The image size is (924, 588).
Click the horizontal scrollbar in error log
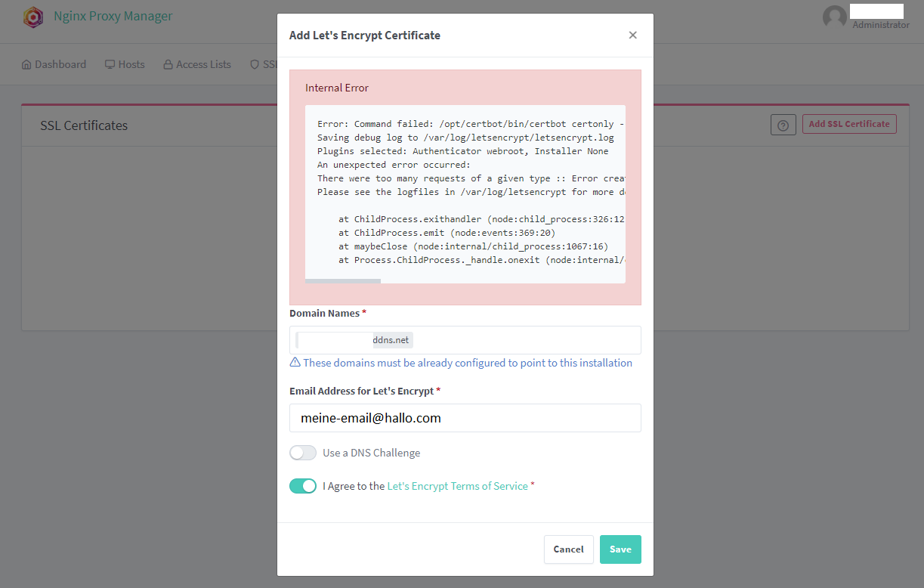(x=343, y=280)
